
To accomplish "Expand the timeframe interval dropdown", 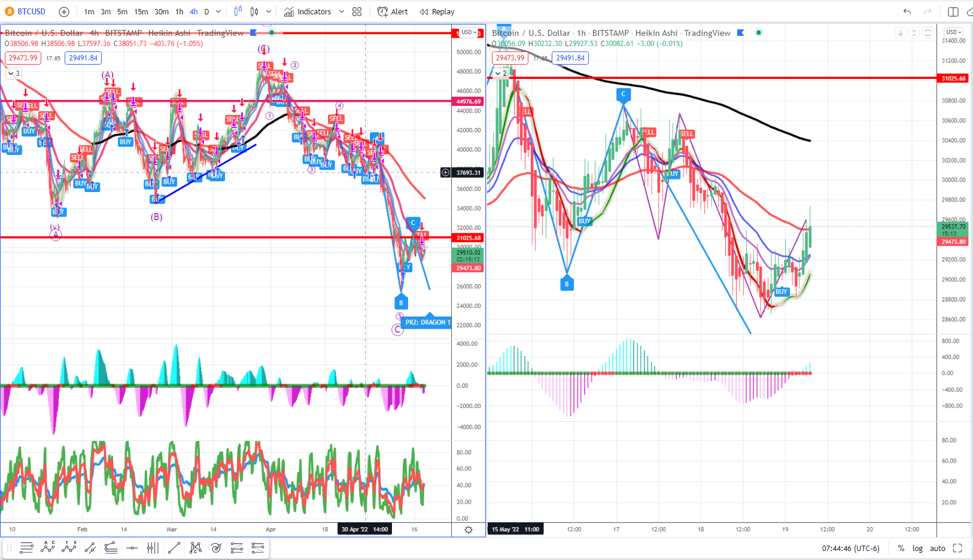I will click(x=218, y=11).
